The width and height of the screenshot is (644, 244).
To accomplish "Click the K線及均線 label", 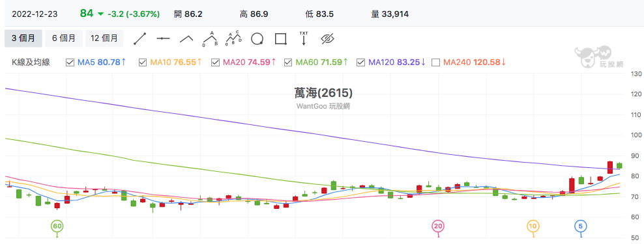I will tap(31, 62).
